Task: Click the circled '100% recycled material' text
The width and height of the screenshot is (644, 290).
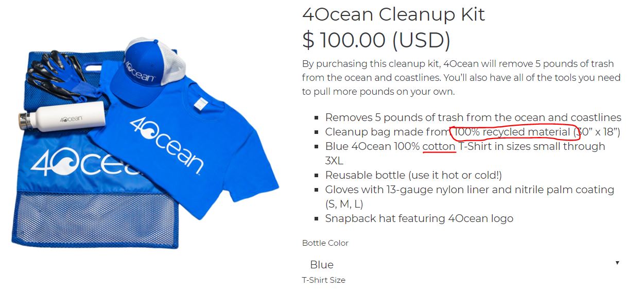Action: (x=513, y=132)
